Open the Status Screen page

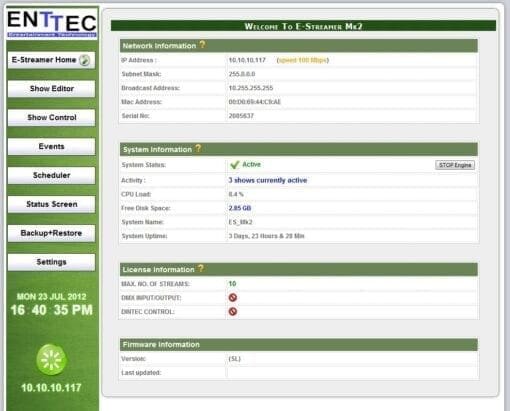pyautogui.click(x=51, y=204)
